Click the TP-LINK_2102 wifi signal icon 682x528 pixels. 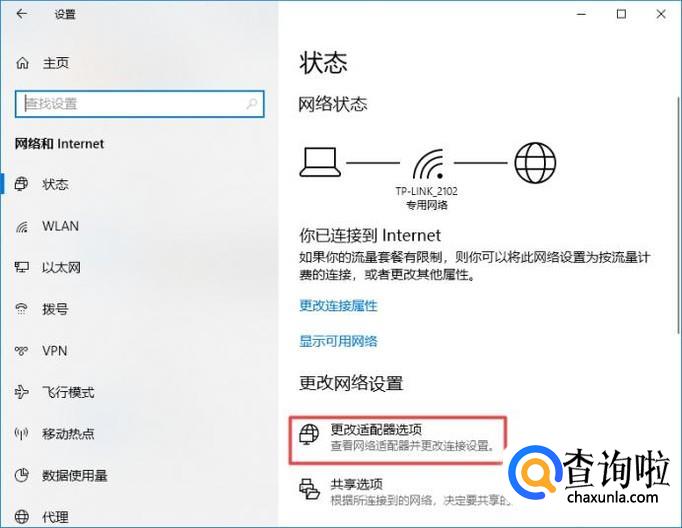[x=428, y=164]
